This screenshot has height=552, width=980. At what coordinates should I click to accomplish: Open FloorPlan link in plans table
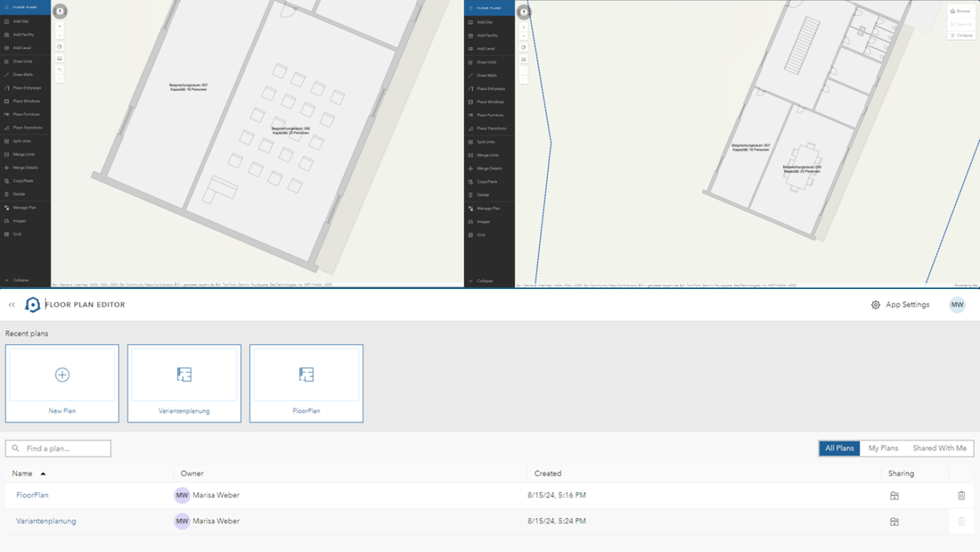tap(32, 495)
